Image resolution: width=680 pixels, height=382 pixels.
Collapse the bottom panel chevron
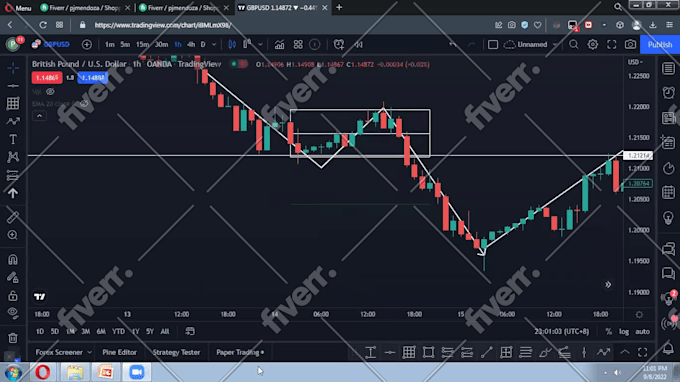click(624, 352)
